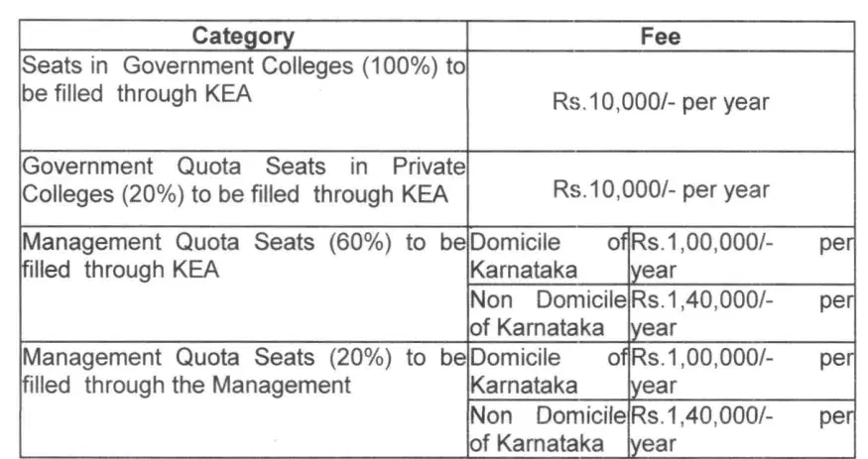Select Management Quota Seats (20%) through Management cell
Viewport: 868px width, 459px height.
click(x=243, y=371)
